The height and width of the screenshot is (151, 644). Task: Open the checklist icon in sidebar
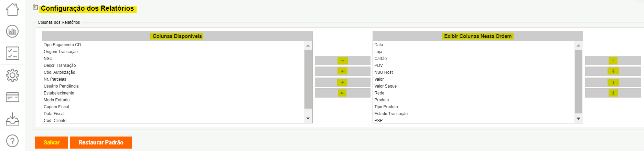(x=12, y=53)
